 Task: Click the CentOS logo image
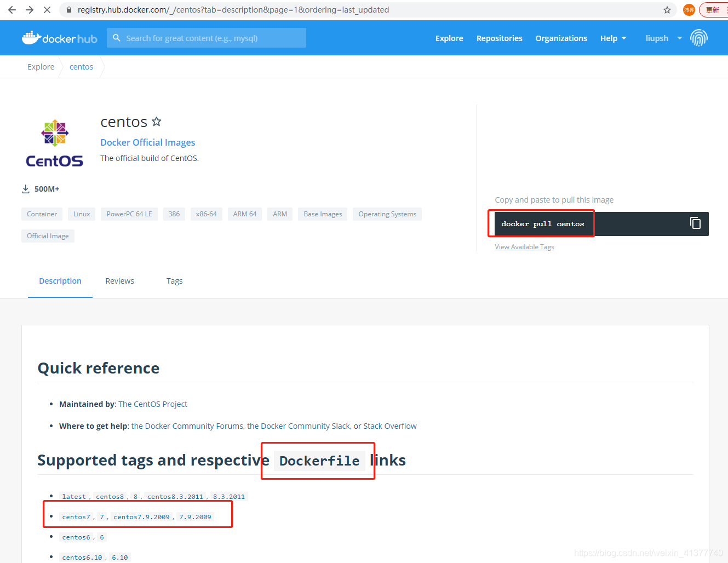55,143
